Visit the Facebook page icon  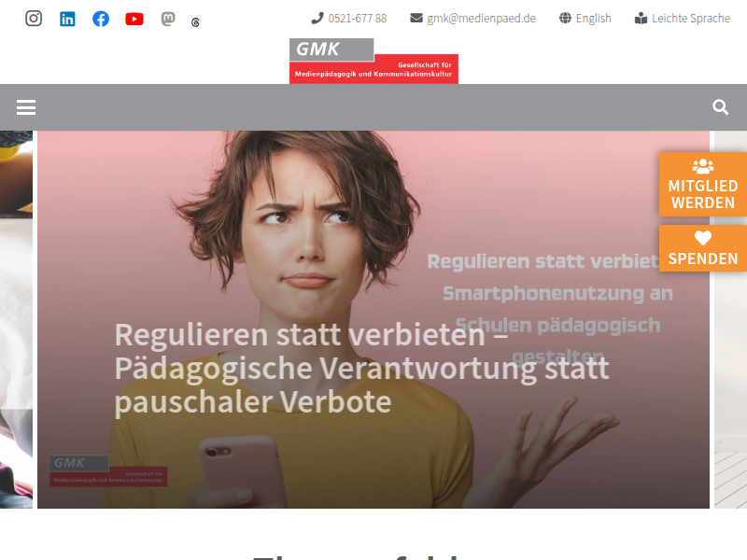click(x=101, y=19)
